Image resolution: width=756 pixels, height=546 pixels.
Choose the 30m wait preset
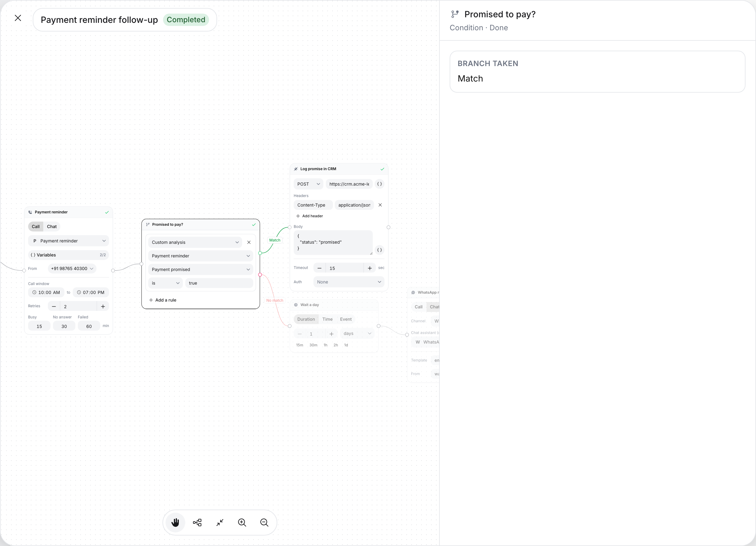(x=313, y=345)
